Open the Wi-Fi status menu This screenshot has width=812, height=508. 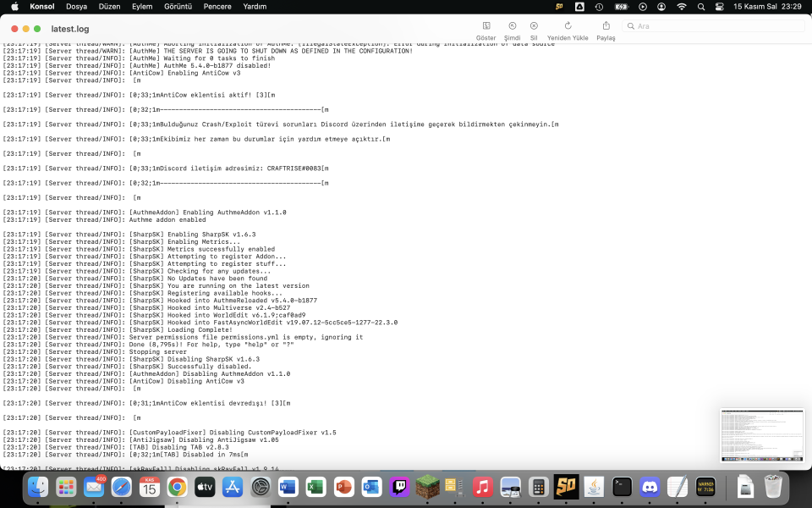pos(682,7)
